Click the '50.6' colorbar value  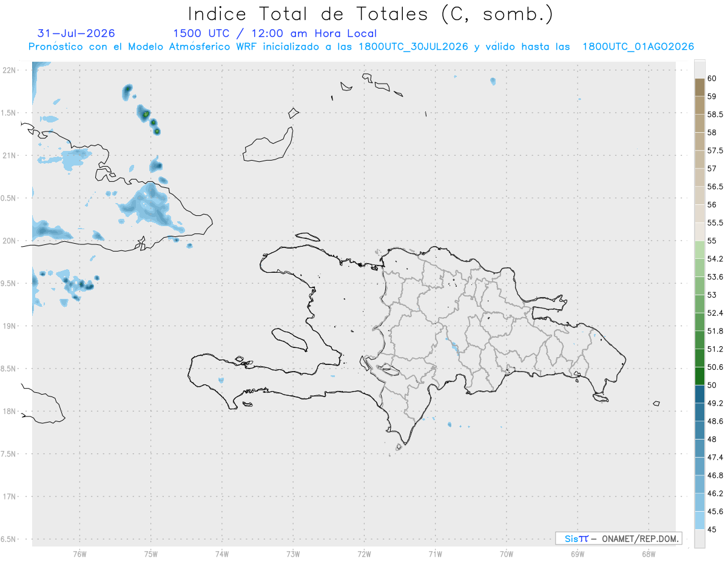[x=715, y=367]
